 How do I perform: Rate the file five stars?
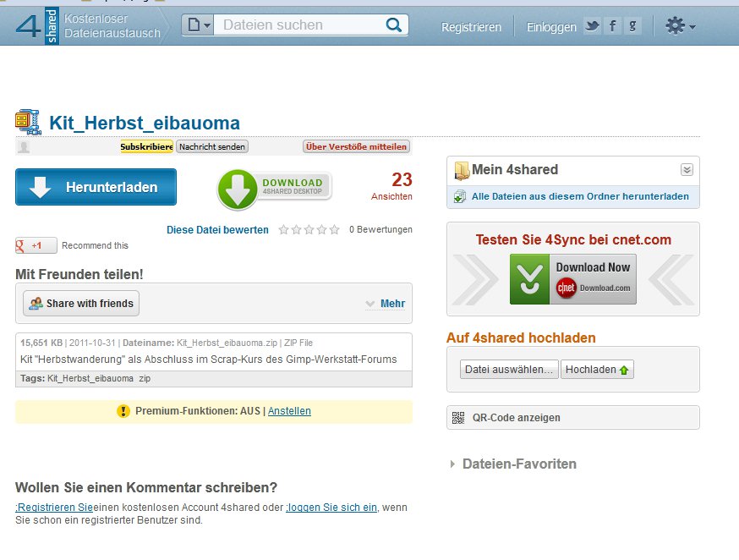335,229
